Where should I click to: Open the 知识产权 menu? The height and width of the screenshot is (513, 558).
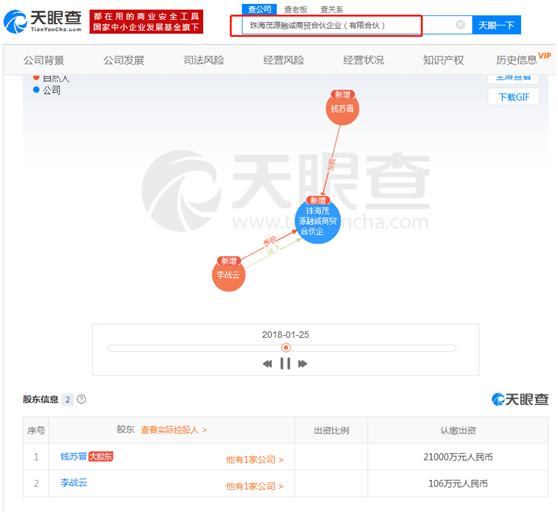(x=443, y=60)
